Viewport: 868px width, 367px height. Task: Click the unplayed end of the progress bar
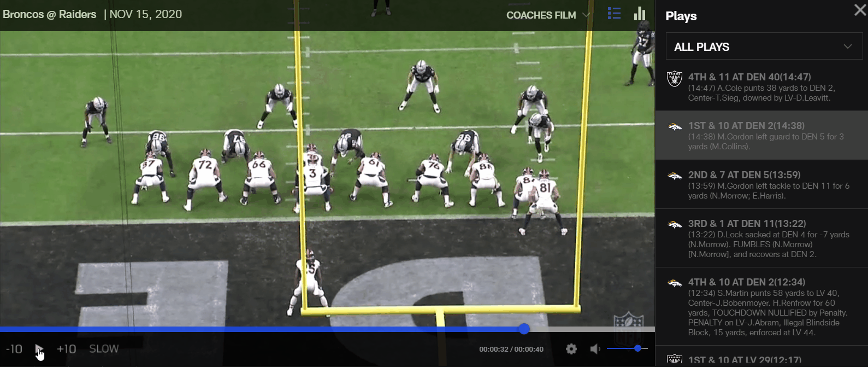(593, 329)
